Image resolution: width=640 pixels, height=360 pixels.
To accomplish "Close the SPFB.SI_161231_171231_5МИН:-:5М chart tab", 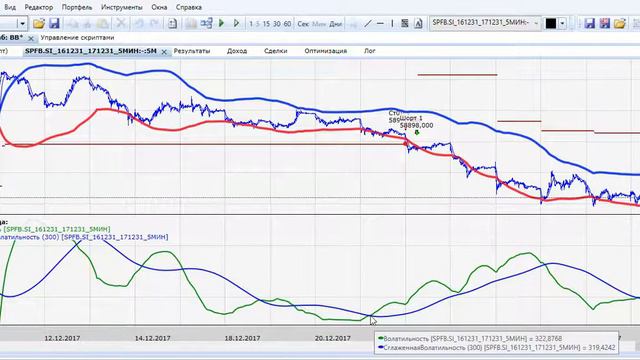I will pyautogui.click(x=164, y=52).
